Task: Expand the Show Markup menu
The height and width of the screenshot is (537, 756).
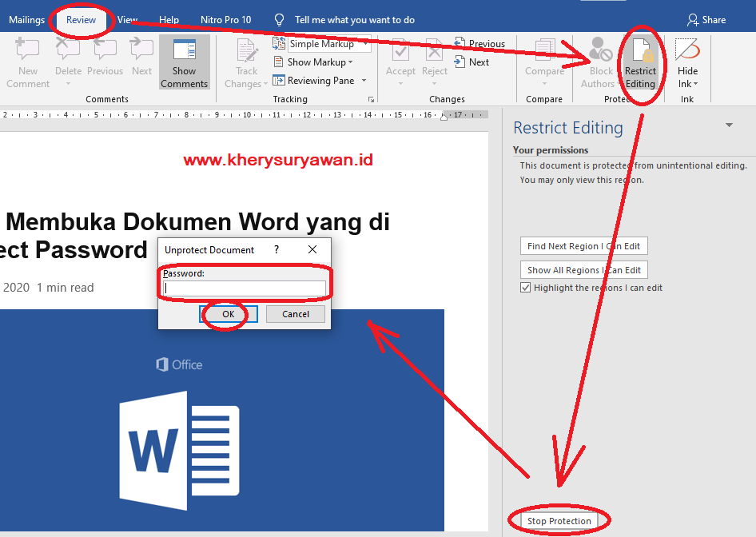Action: [x=315, y=62]
